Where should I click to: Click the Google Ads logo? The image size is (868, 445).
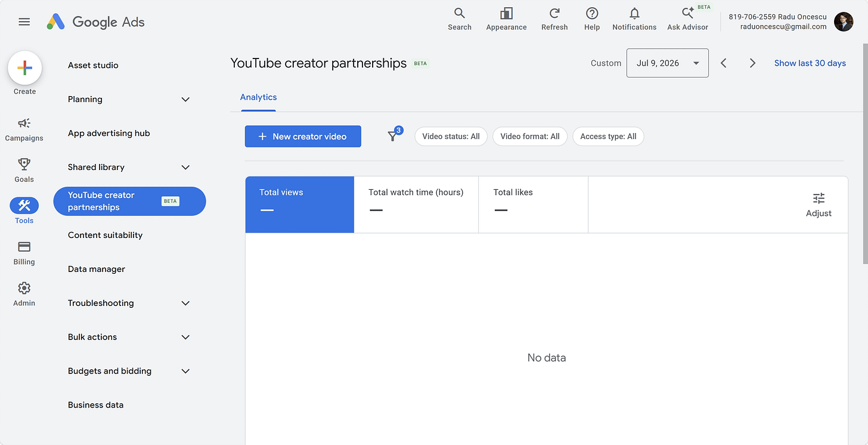point(96,22)
